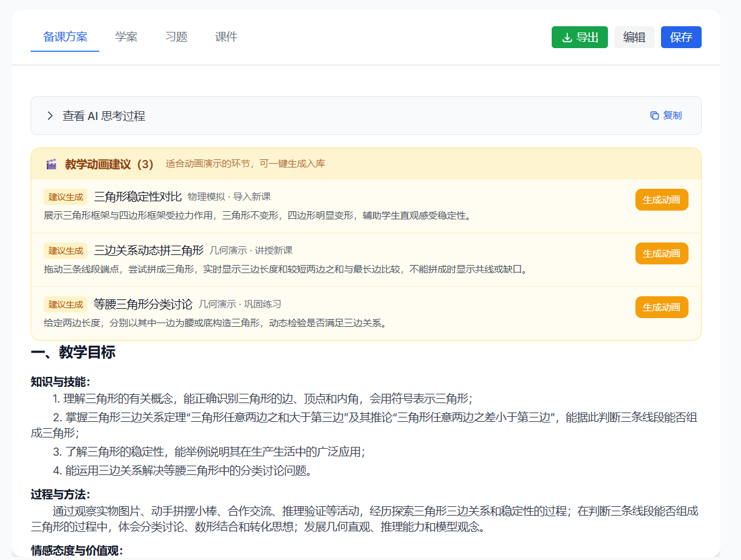The image size is (741, 560).
Task: Click the 查看 AI 思考过程 label
Action: coord(104,116)
